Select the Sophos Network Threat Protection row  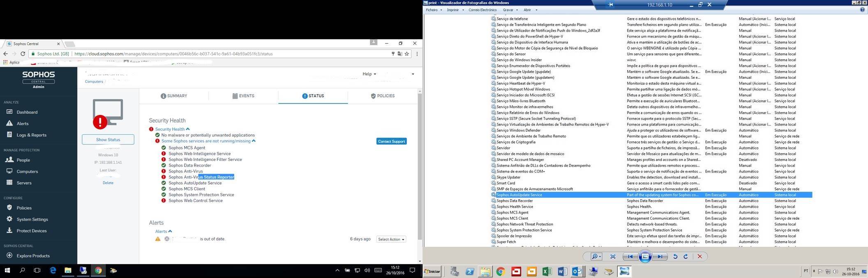click(651, 225)
